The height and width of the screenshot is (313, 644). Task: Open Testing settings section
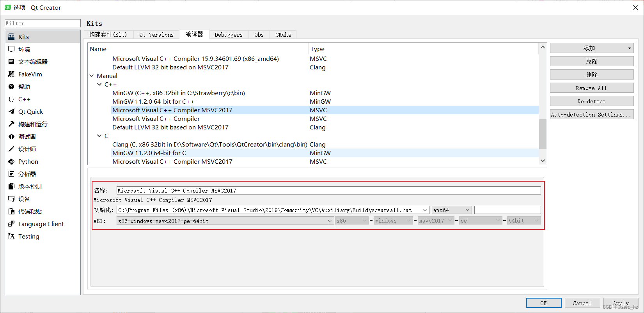click(x=43, y=236)
